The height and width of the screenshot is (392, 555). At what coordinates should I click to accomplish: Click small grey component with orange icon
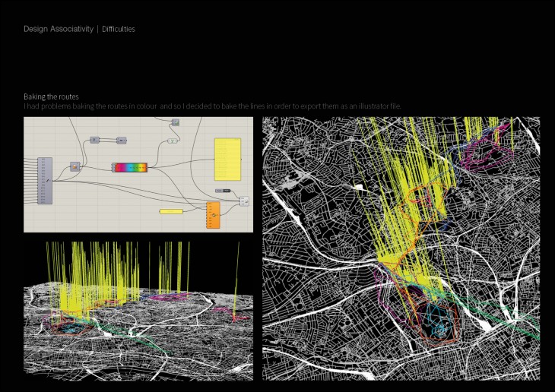(x=75, y=166)
